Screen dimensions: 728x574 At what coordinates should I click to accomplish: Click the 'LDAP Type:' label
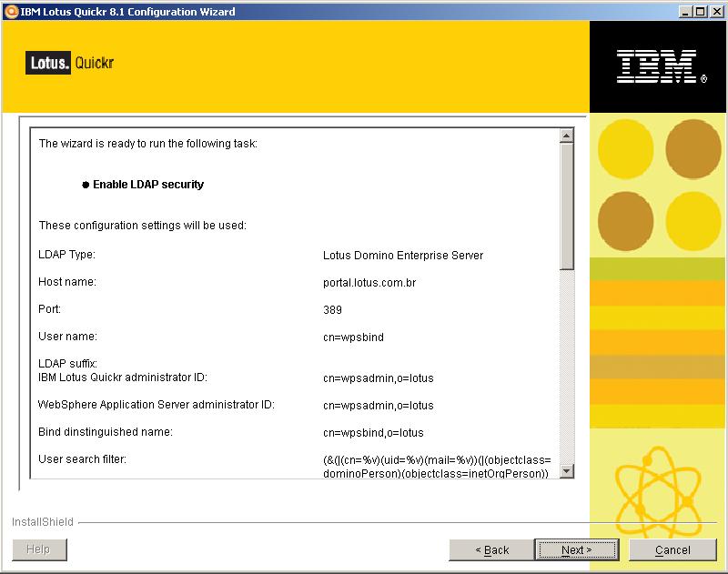[66, 255]
